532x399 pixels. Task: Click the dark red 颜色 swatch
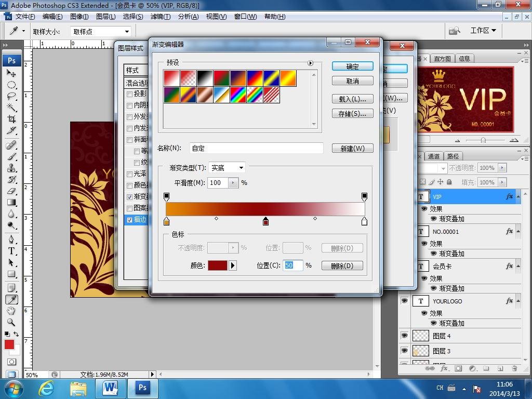click(217, 265)
